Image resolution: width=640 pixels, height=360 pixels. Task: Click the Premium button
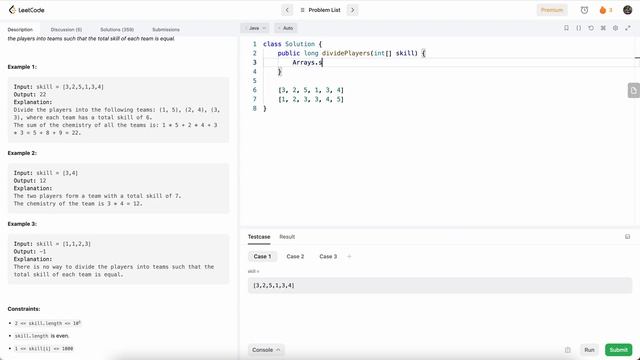point(552,10)
